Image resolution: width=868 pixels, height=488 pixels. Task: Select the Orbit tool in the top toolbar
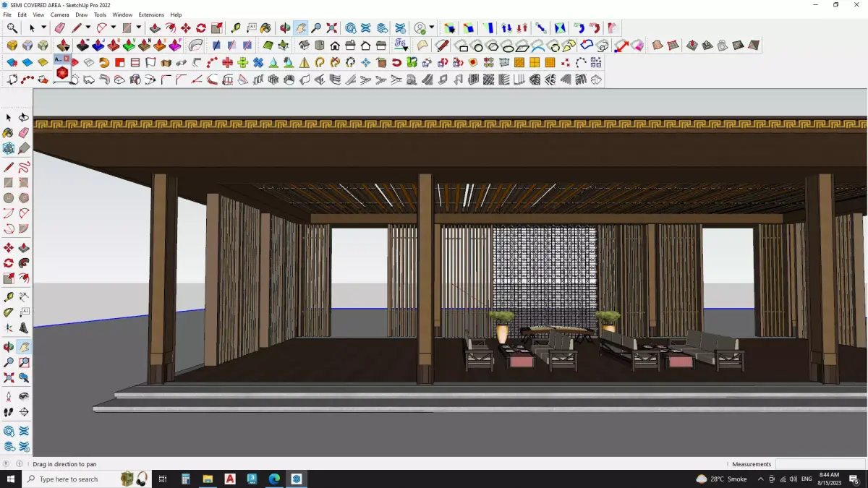pyautogui.click(x=285, y=27)
